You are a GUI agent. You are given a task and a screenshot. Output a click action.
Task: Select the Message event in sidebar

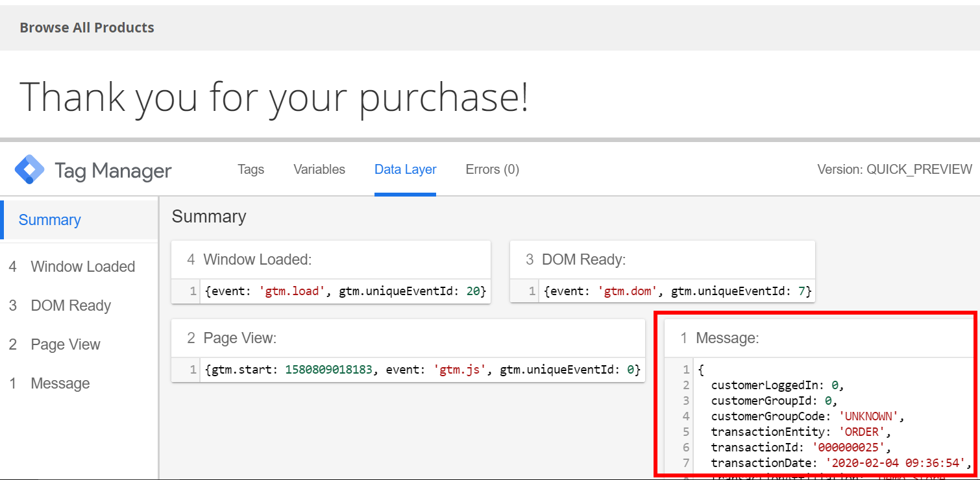(x=60, y=383)
